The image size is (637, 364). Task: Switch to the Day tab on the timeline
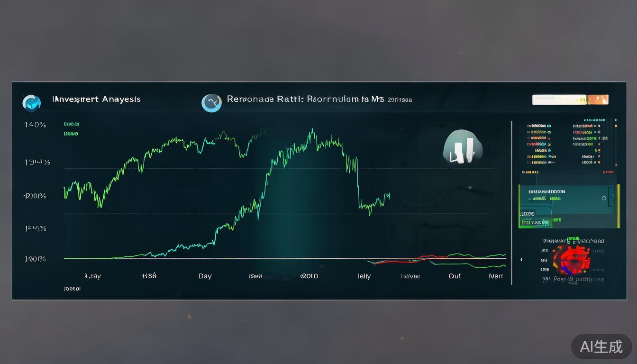click(x=205, y=276)
